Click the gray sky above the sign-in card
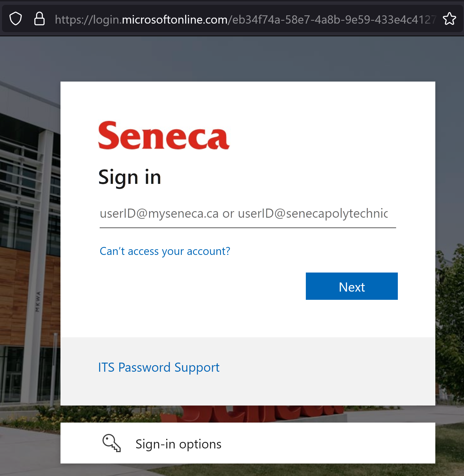The width and height of the screenshot is (464, 476). tap(227, 57)
